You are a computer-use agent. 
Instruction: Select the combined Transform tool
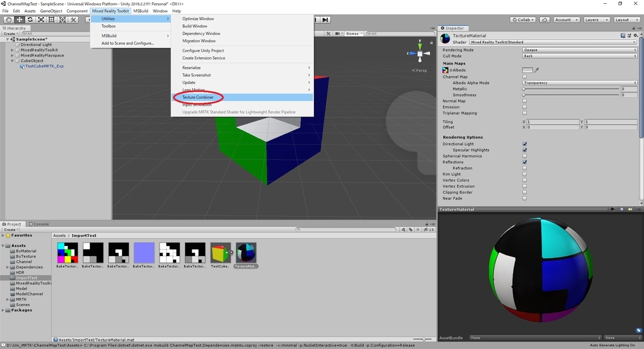coord(62,20)
